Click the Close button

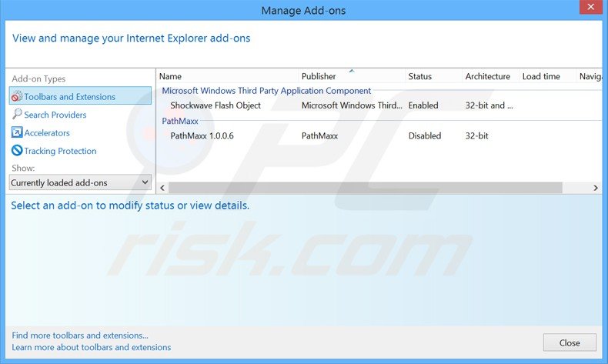[x=570, y=342]
